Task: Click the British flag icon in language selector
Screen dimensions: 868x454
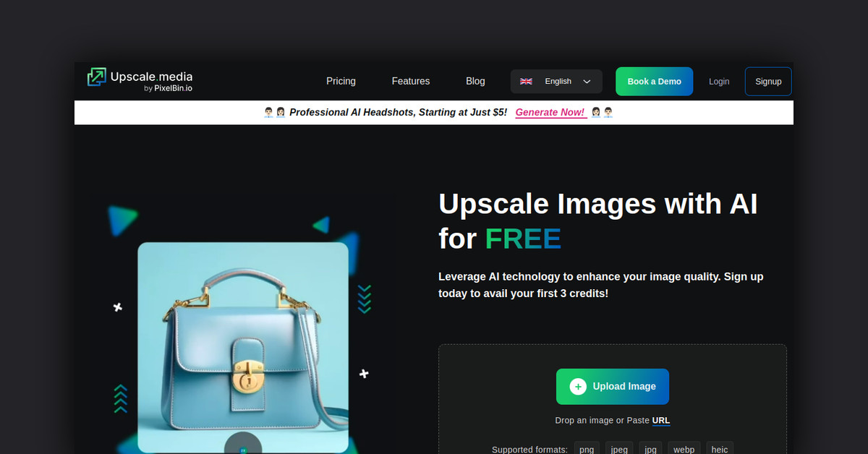Action: click(x=526, y=81)
